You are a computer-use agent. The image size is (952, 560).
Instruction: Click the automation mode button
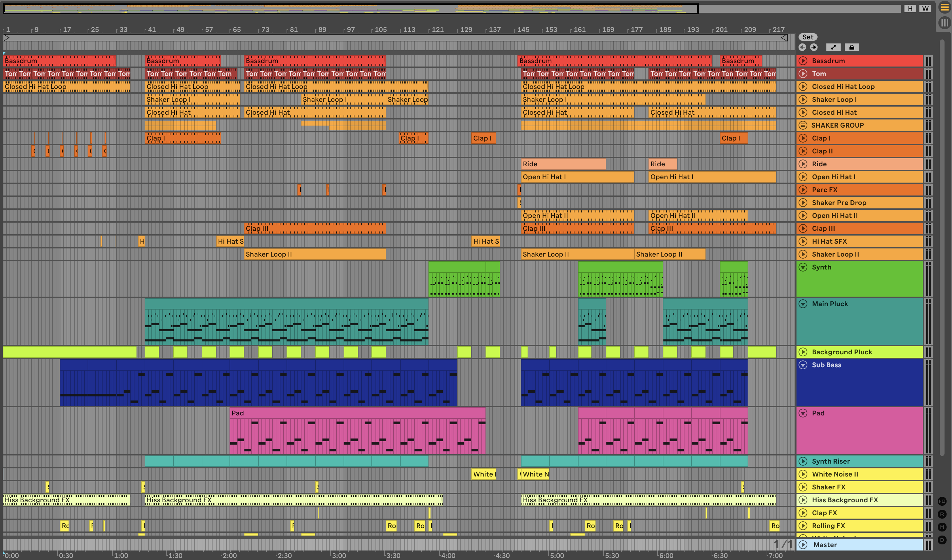pyautogui.click(x=833, y=47)
